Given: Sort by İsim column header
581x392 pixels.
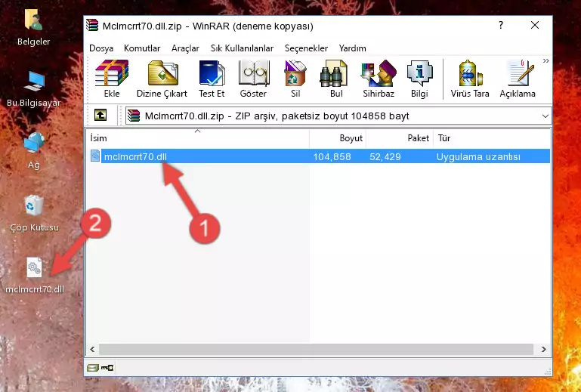Looking at the screenshot, I should point(197,137).
